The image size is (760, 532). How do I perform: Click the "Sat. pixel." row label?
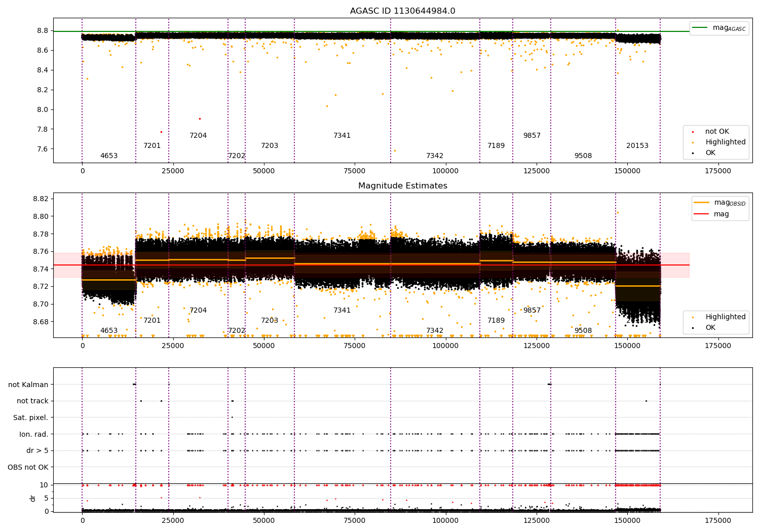click(x=31, y=418)
